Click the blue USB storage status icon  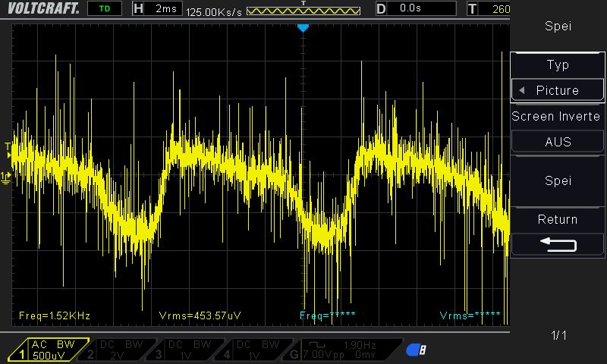coord(416,350)
